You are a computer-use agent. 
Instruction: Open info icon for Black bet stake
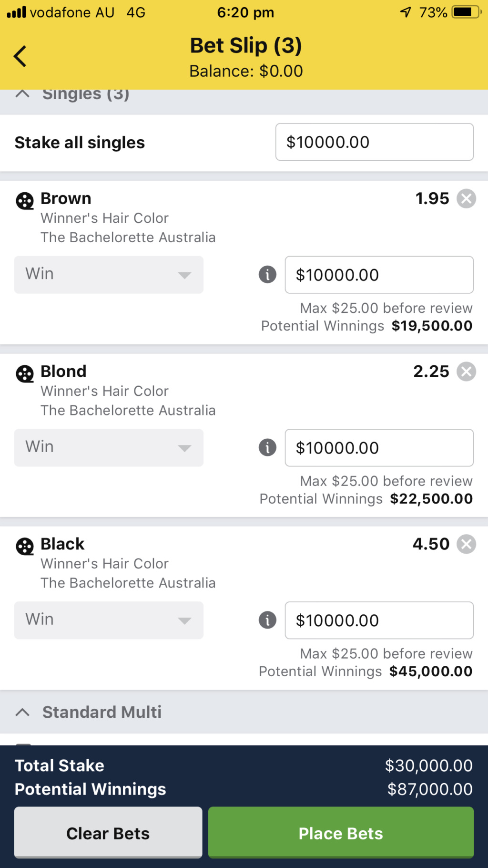tap(267, 620)
